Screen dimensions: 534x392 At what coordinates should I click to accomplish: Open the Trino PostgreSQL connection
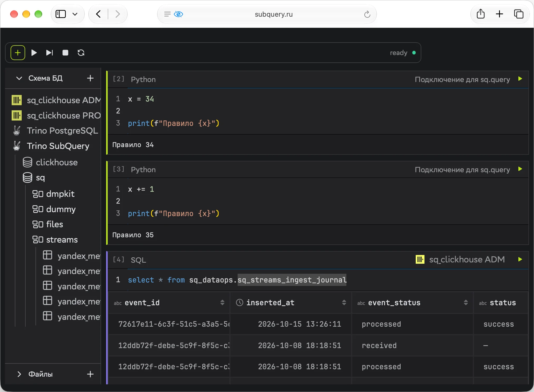point(62,131)
